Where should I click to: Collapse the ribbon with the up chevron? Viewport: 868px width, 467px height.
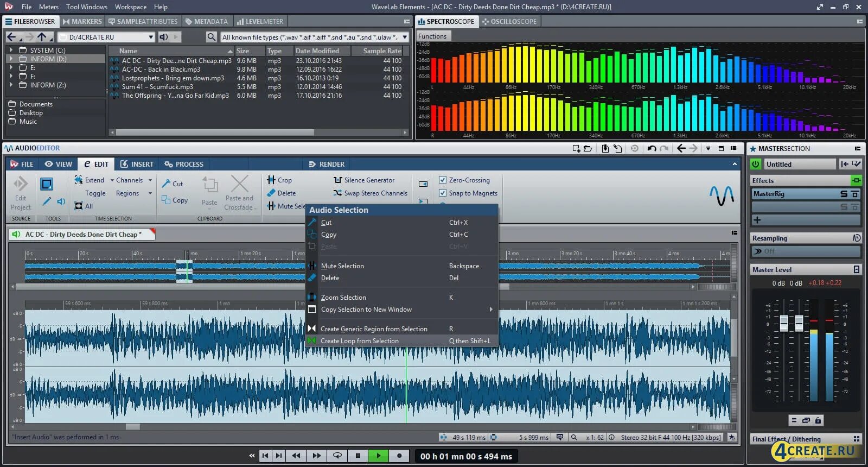(735, 164)
